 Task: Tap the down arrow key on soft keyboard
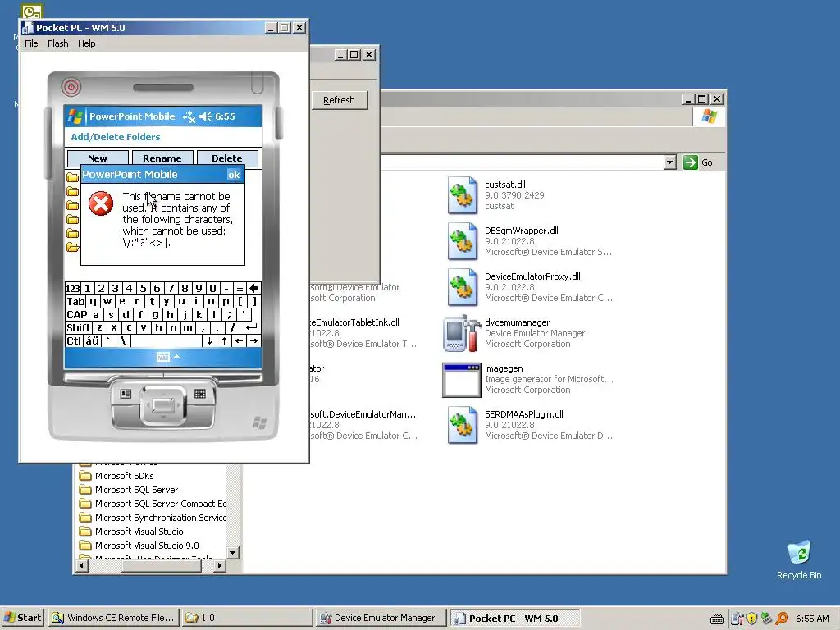[x=209, y=340]
